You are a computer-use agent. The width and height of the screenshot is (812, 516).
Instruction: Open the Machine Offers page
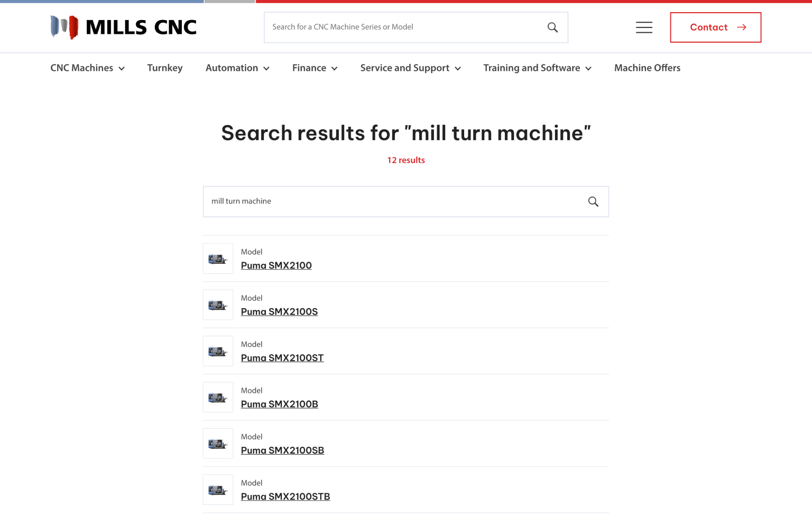(647, 68)
